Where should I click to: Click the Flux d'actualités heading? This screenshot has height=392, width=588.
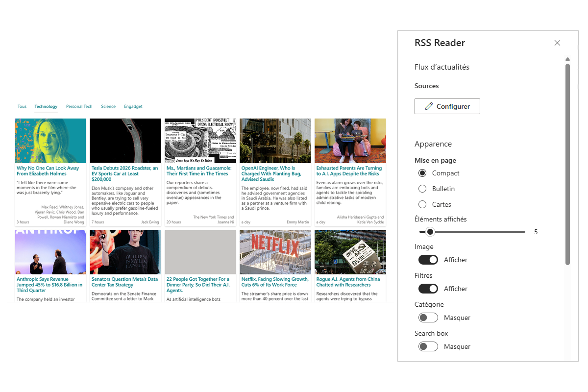pos(442,67)
